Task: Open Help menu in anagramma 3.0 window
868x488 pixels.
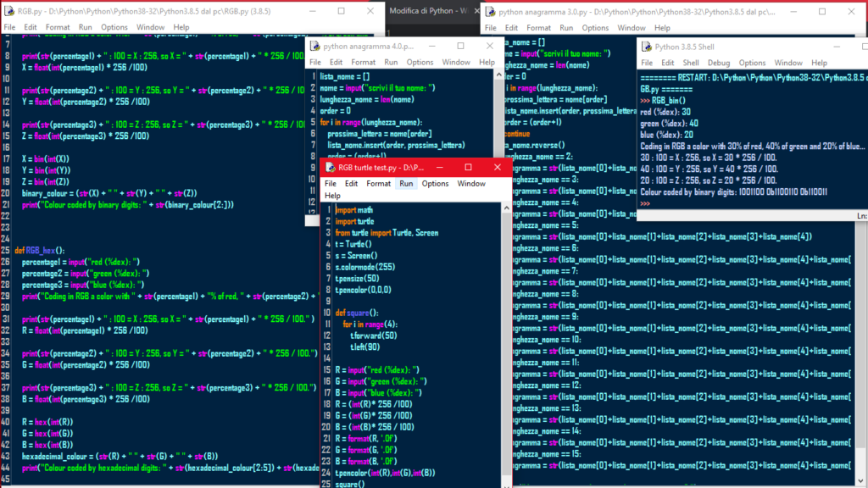Action: click(662, 28)
